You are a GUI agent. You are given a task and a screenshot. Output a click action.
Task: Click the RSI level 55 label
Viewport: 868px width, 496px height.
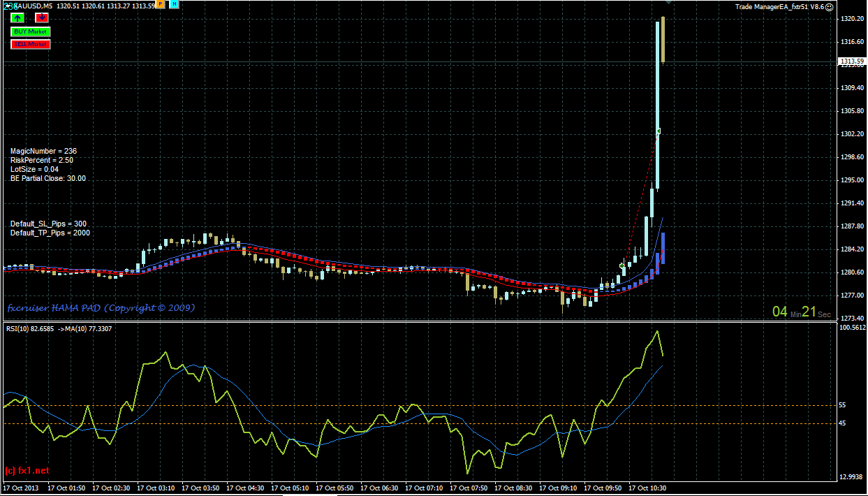point(842,405)
